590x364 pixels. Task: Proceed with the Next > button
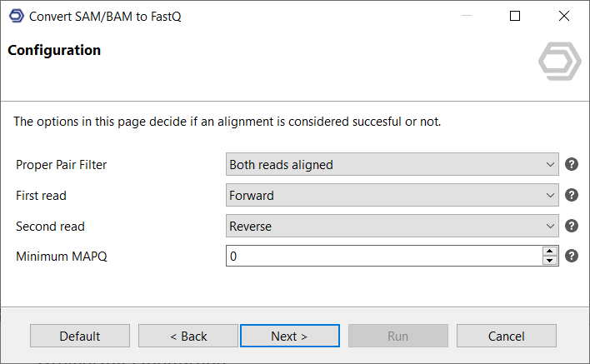pos(289,336)
